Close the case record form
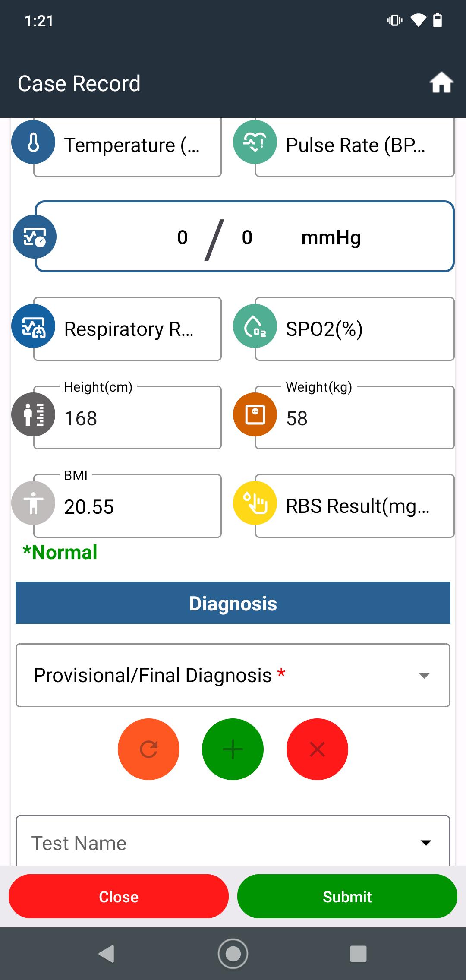This screenshot has width=466, height=980. 119,897
